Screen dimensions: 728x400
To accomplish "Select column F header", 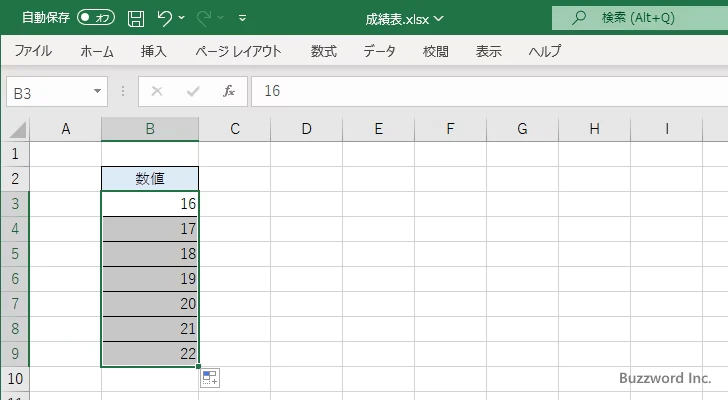I will (x=450, y=129).
